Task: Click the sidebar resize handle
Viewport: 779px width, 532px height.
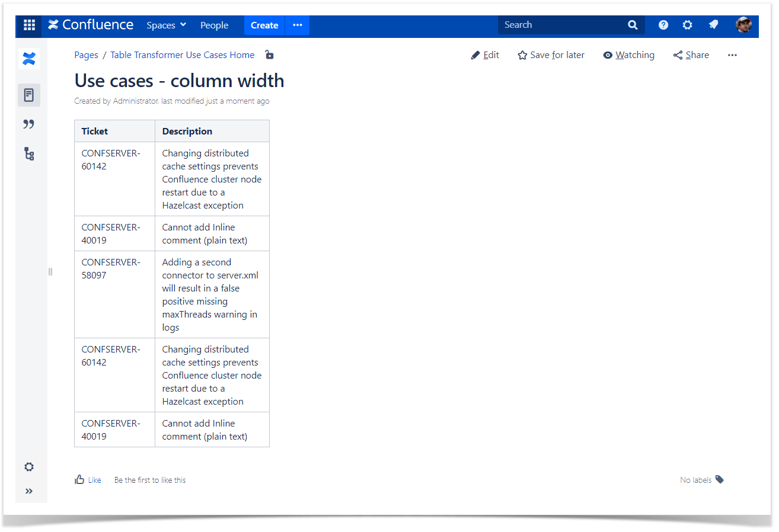Action: 50,271
